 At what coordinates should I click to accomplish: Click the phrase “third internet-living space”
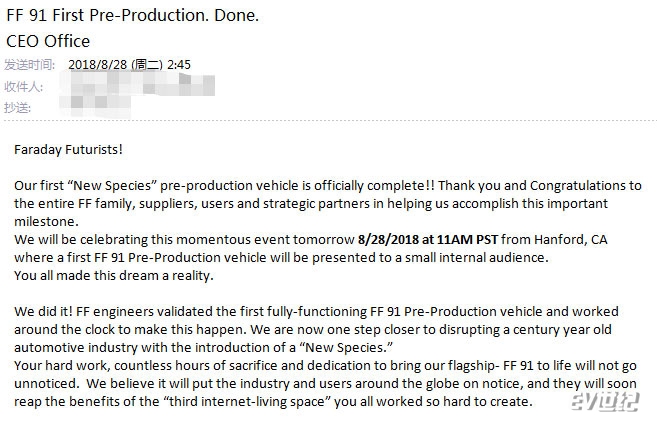pyautogui.click(x=247, y=402)
